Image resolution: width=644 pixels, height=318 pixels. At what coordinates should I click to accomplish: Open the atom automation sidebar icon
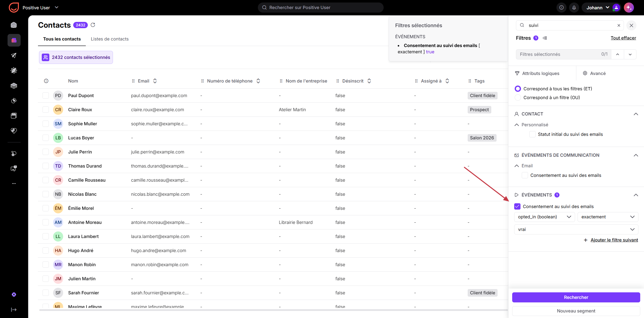pos(14,70)
